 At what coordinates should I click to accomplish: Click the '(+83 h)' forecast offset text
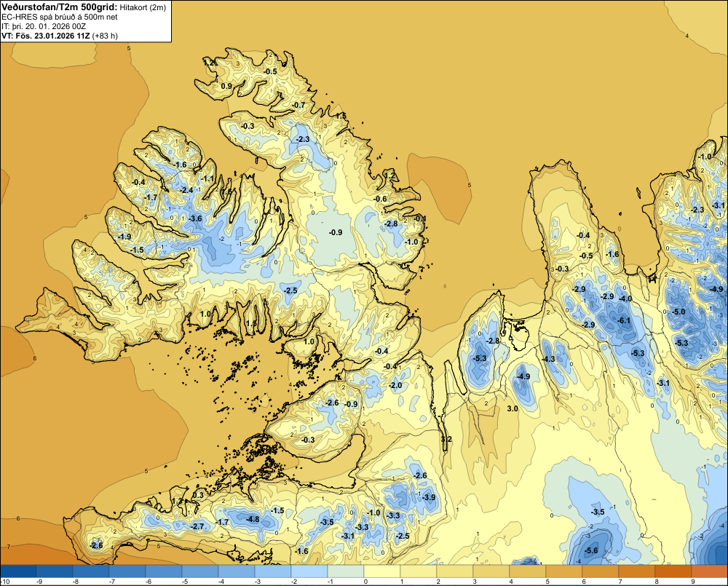105,36
